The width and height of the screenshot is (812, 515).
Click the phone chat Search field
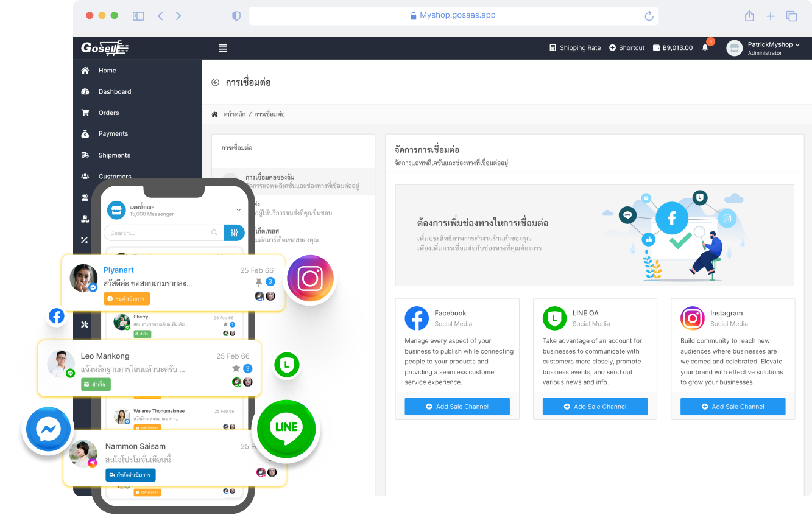(x=163, y=233)
